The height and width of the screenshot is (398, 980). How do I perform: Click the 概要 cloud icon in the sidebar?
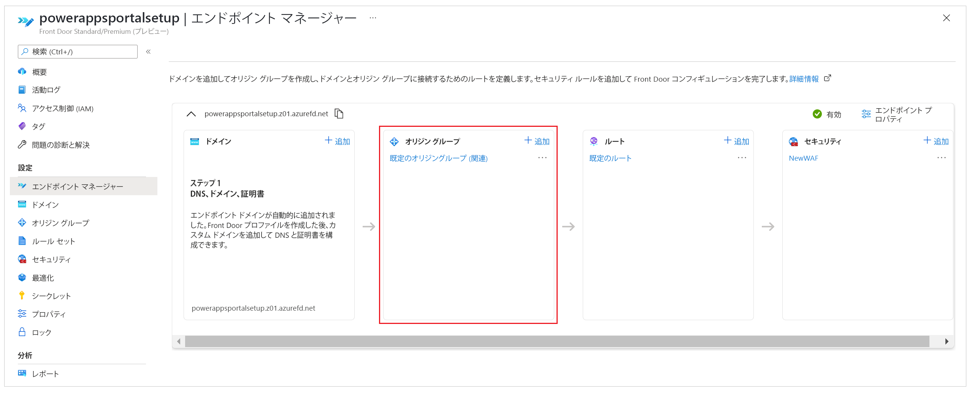pos(22,71)
